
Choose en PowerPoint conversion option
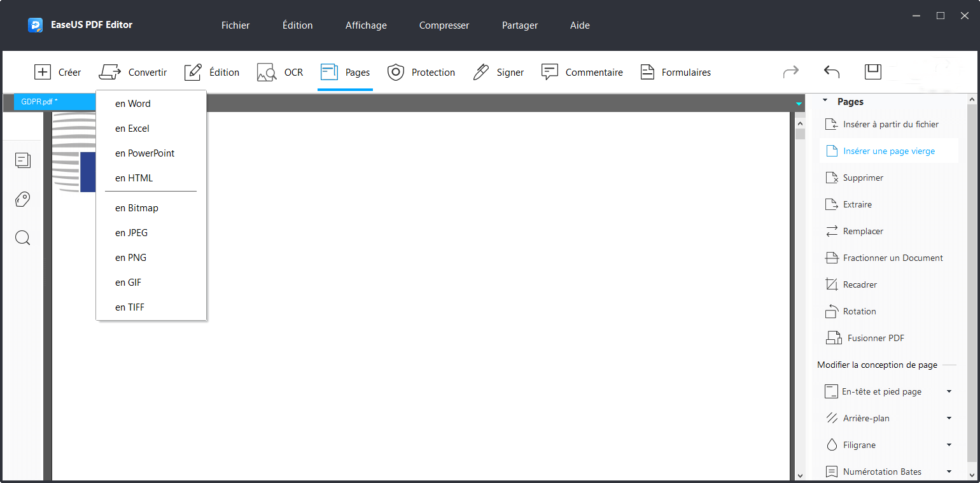pyautogui.click(x=151, y=153)
